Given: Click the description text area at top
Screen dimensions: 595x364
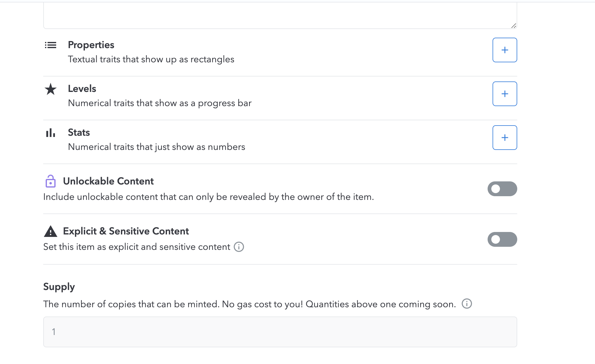Looking at the screenshot, I should pyautogui.click(x=280, y=15).
